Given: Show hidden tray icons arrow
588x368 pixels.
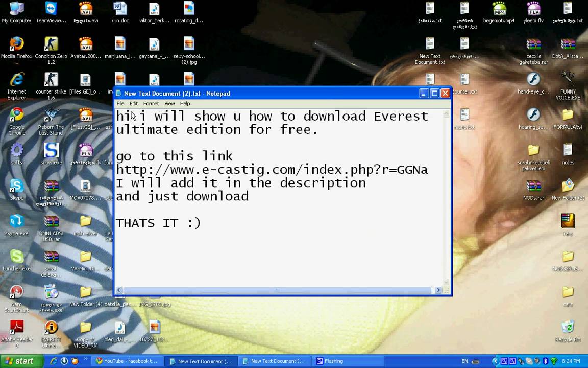Looking at the screenshot, I should point(495,361).
